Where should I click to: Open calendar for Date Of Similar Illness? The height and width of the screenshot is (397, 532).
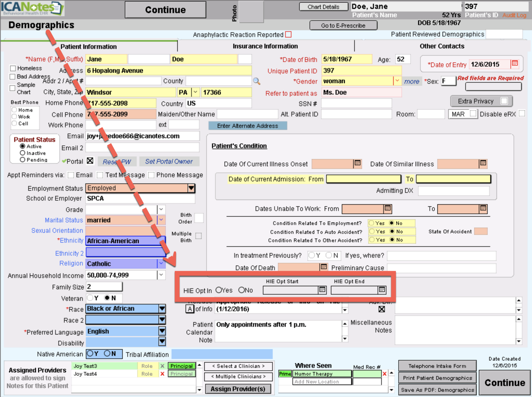483,164
